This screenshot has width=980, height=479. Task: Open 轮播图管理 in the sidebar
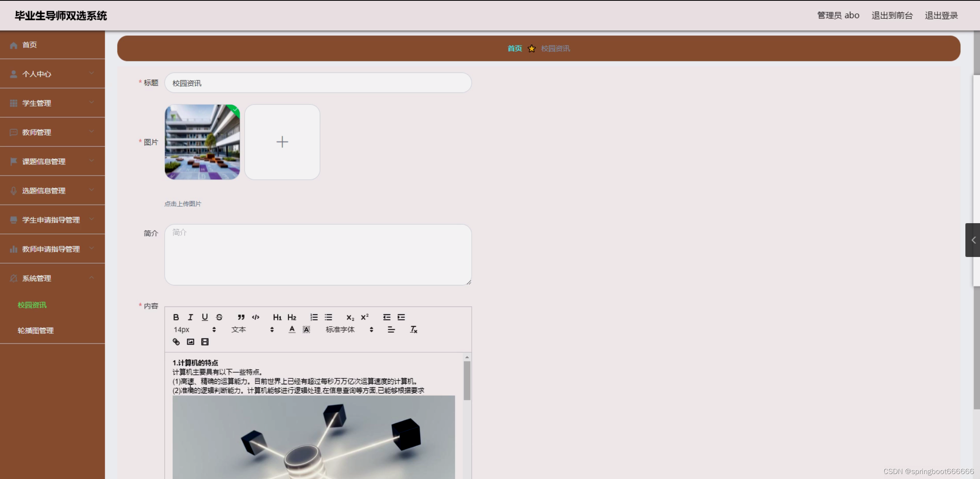click(35, 330)
